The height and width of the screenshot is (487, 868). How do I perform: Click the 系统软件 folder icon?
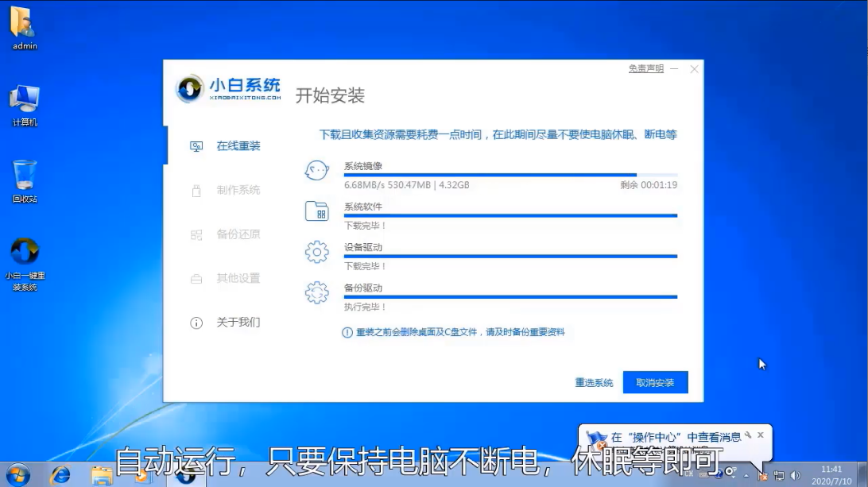316,211
